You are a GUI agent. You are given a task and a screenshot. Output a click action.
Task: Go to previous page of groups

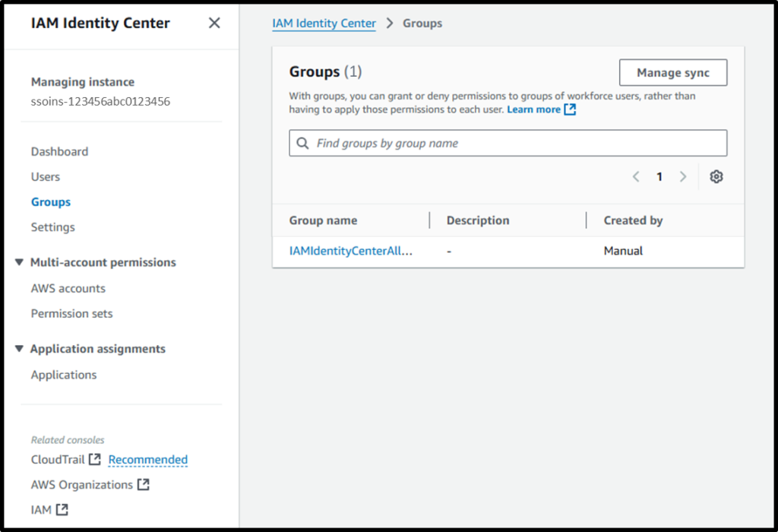click(636, 176)
